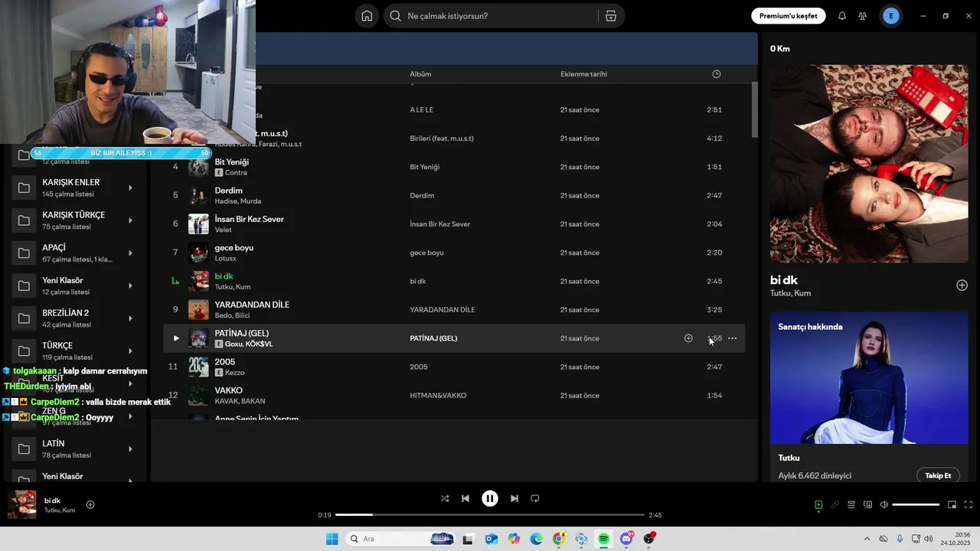Sort by the Albüm column header

coord(420,74)
